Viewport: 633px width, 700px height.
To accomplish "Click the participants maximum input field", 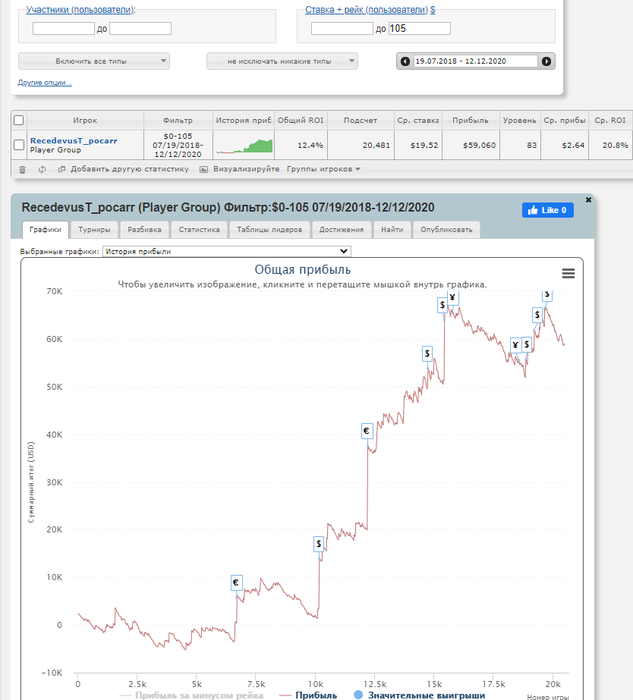I will coord(140,29).
